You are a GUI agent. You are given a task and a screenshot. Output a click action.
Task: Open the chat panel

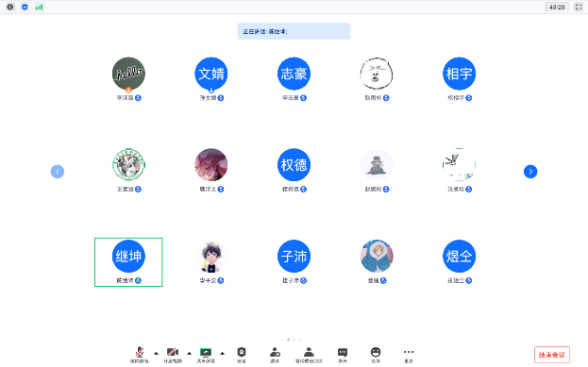point(343,355)
